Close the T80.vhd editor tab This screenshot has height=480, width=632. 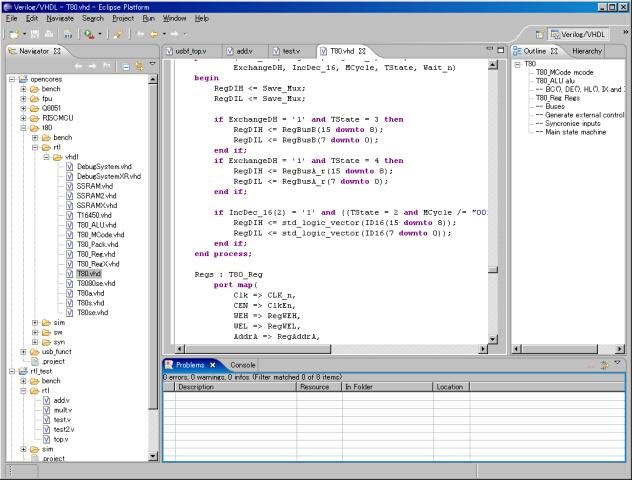[x=362, y=50]
